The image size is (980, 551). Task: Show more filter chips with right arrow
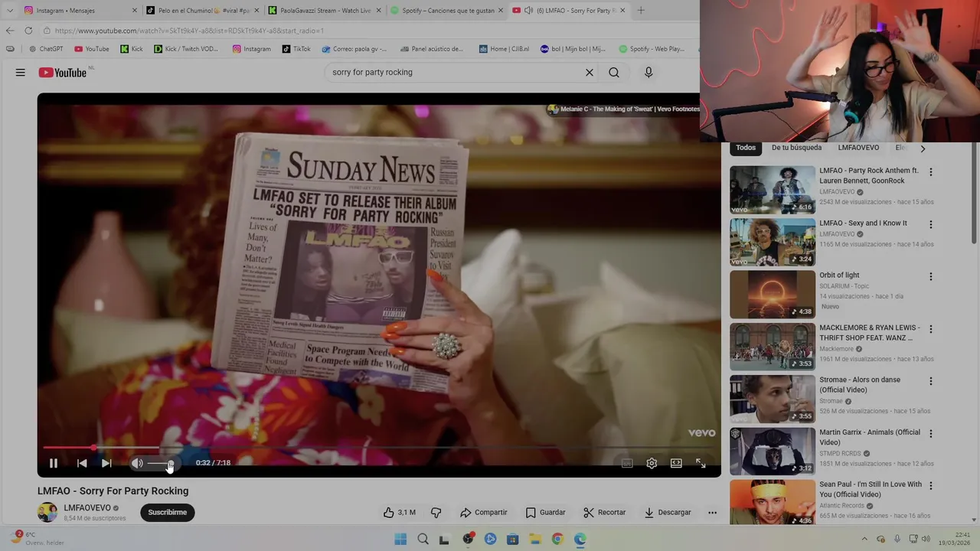pos(923,148)
